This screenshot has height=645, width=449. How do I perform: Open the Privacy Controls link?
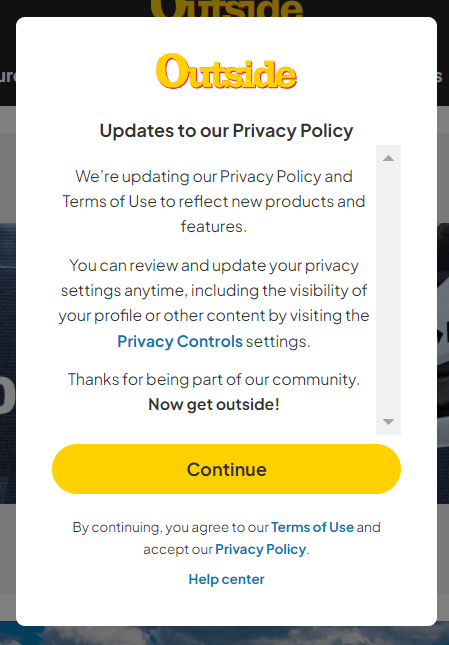(180, 341)
